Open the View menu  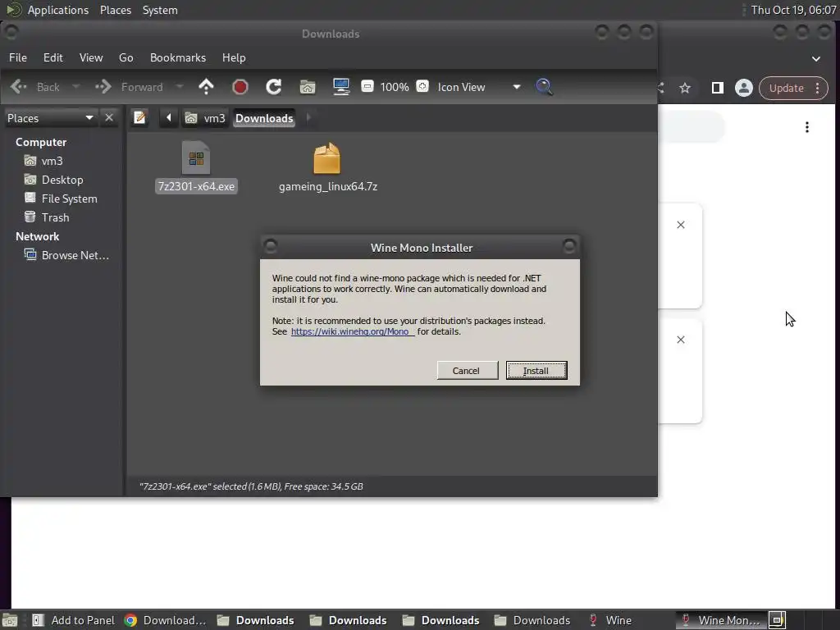(x=91, y=57)
